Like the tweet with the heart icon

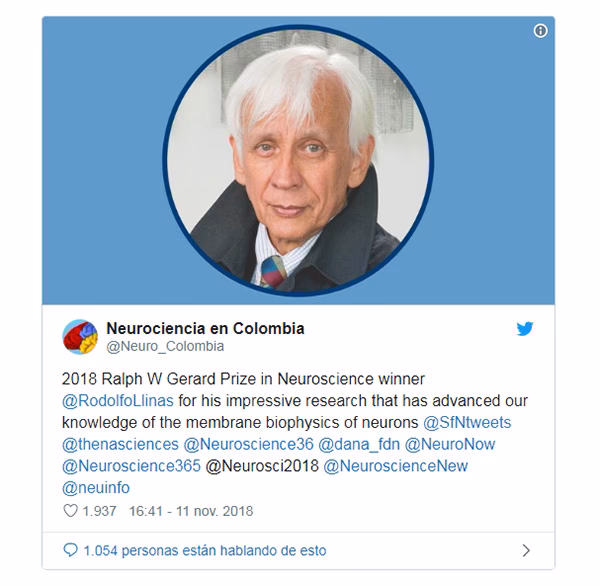pyautogui.click(x=70, y=511)
